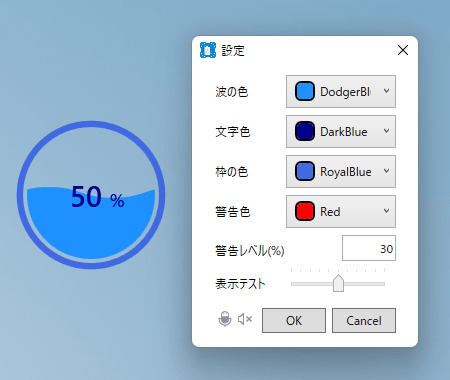Click the 警告色 label
Viewport: 450px width, 380px height.
click(x=232, y=212)
